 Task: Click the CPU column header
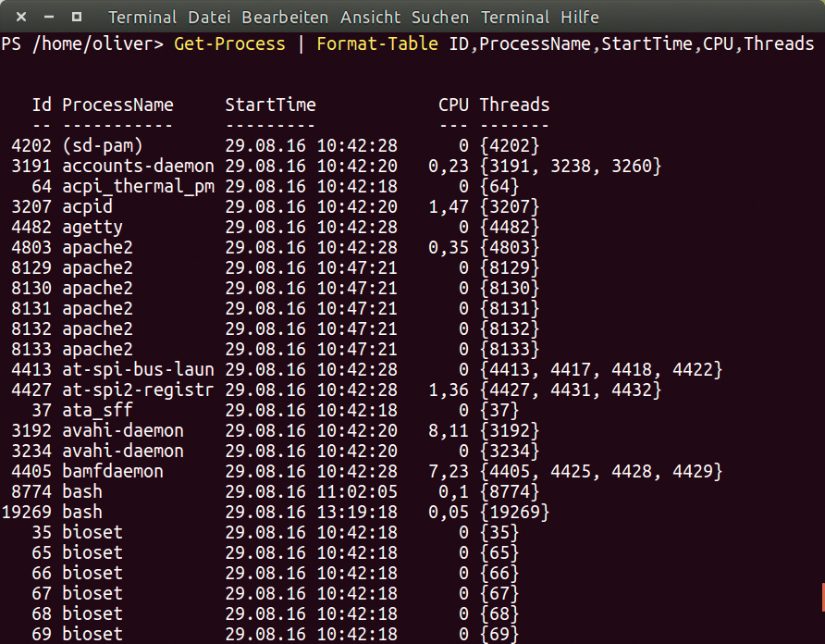click(x=453, y=105)
